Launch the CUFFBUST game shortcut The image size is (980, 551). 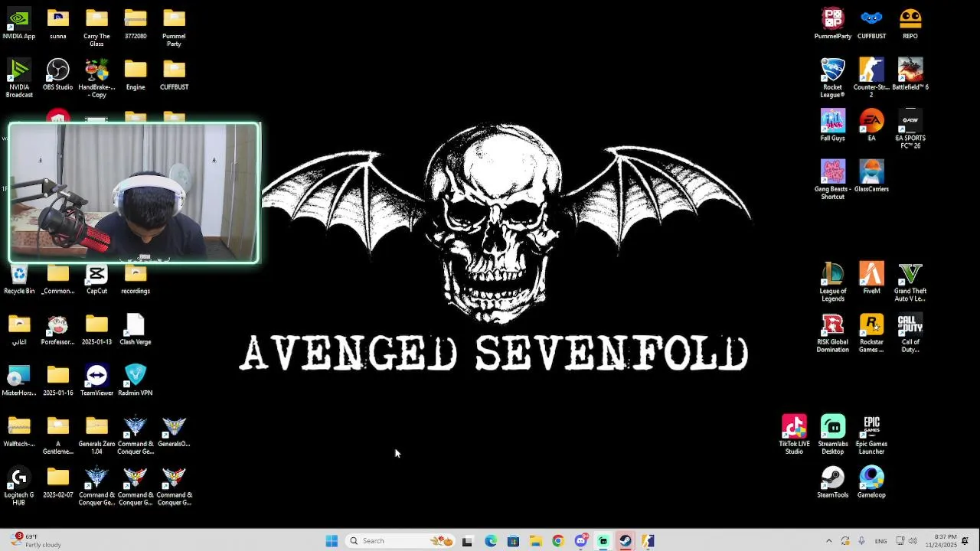pos(871,24)
